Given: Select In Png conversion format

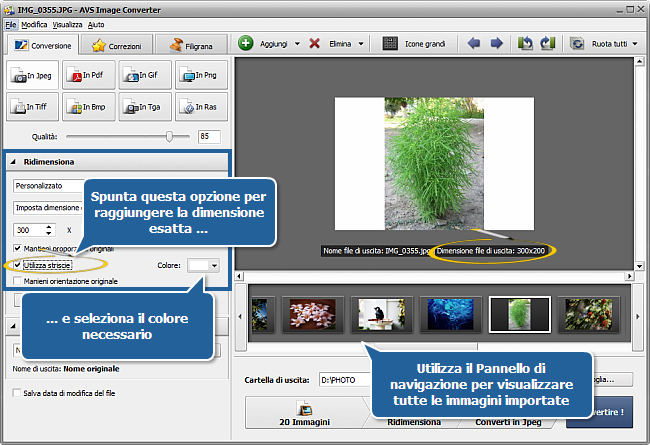Looking at the screenshot, I should 200,75.
